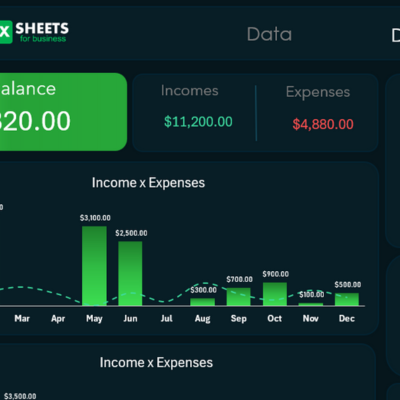Select the May income bar

click(x=94, y=266)
